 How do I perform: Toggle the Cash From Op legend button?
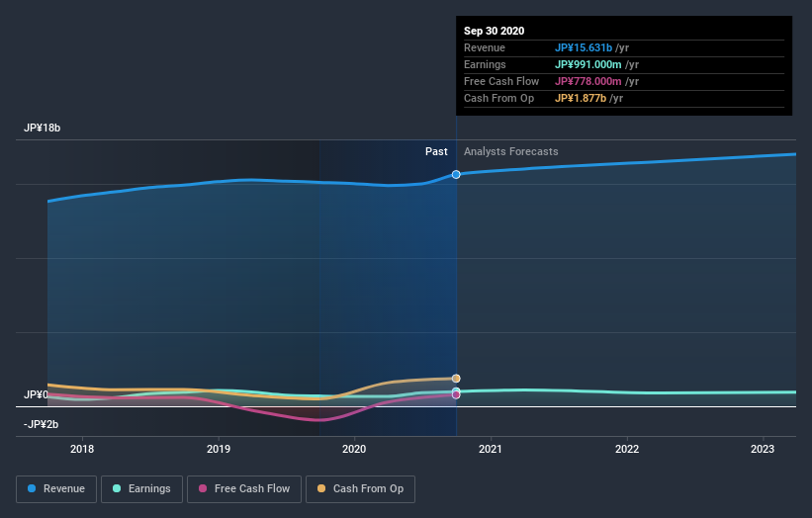point(360,489)
